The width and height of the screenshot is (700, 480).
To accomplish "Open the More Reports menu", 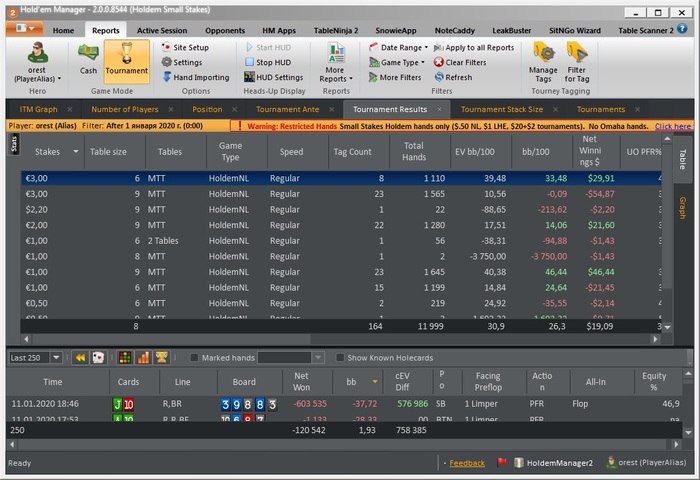I will point(336,63).
